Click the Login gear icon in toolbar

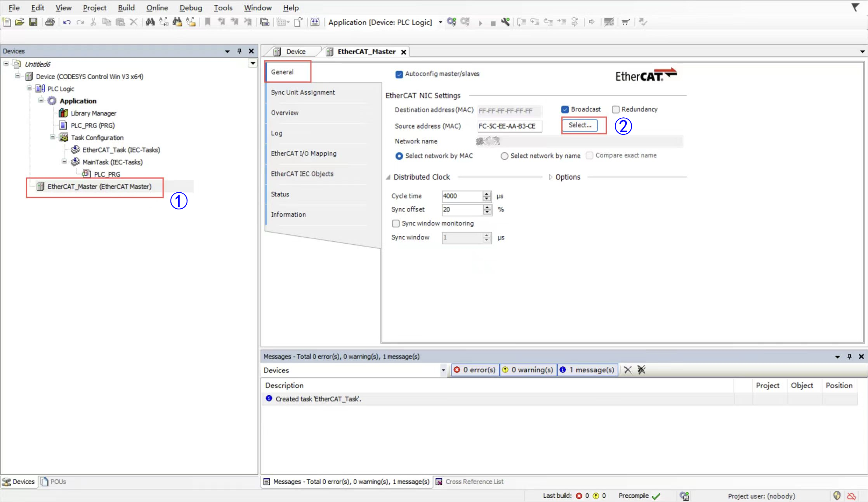click(x=451, y=22)
